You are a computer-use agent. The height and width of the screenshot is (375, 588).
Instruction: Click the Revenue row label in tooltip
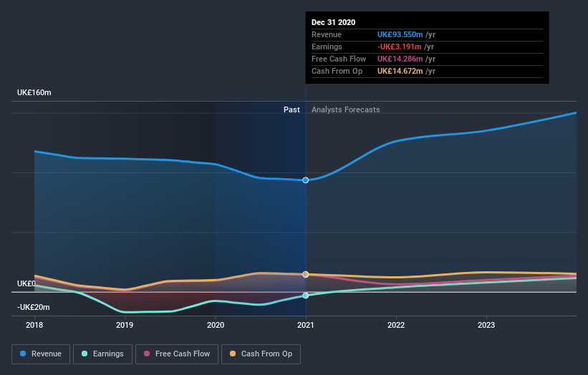327,34
